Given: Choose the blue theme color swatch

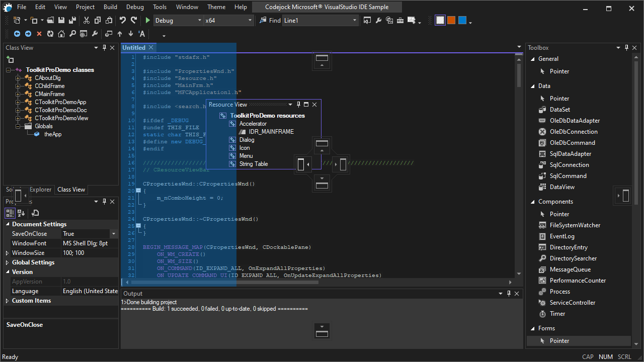Looking at the screenshot, I should (462, 21).
